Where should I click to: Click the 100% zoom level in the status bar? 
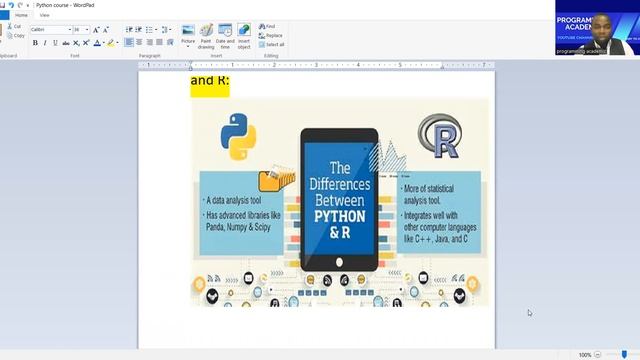pos(585,355)
